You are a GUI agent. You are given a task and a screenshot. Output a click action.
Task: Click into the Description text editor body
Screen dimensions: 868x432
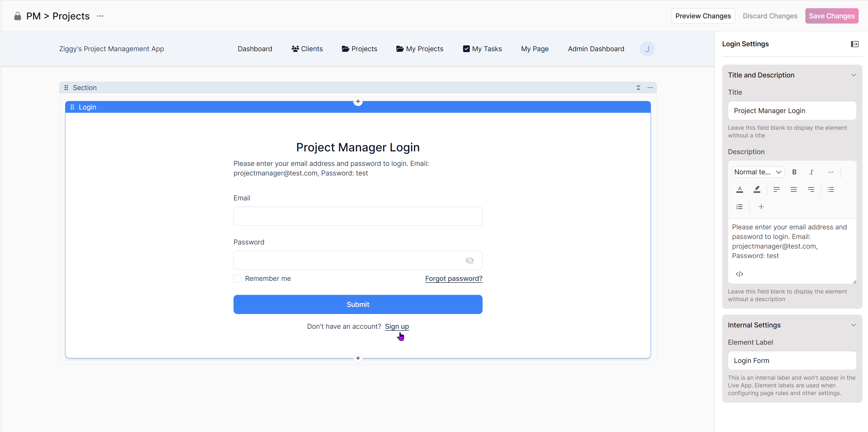[792, 242]
